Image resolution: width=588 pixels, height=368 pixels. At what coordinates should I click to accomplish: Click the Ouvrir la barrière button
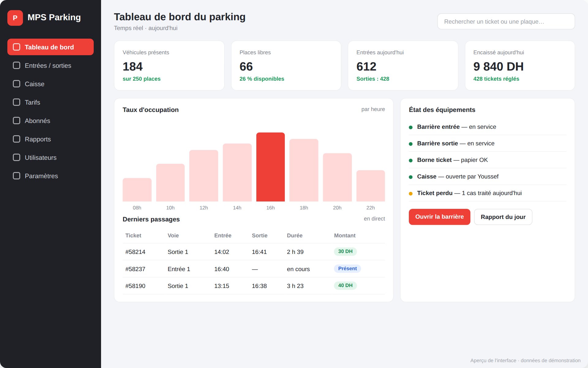tap(439, 217)
